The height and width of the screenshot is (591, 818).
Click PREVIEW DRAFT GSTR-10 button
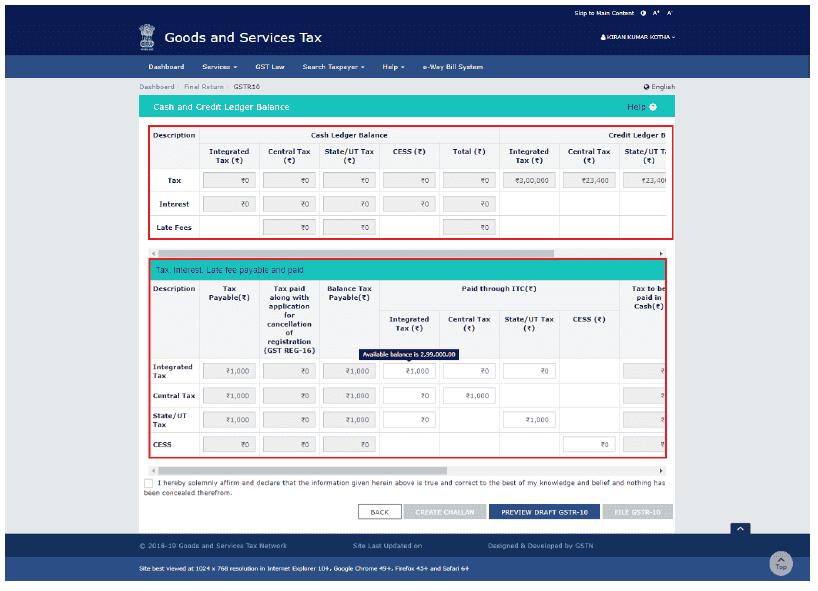(x=544, y=512)
